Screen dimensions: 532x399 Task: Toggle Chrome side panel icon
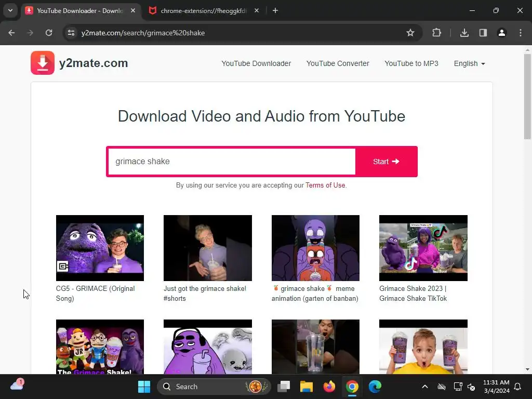tap(483, 33)
